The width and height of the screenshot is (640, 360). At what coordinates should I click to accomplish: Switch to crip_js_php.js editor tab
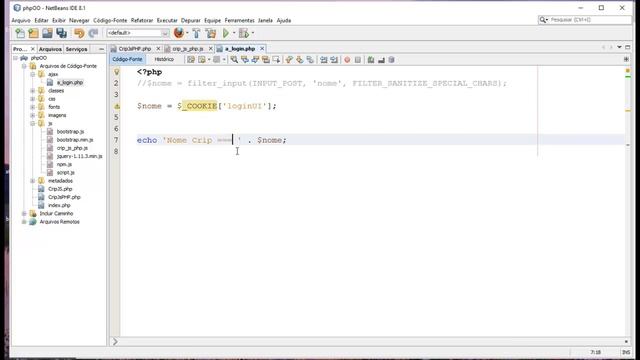(187, 49)
